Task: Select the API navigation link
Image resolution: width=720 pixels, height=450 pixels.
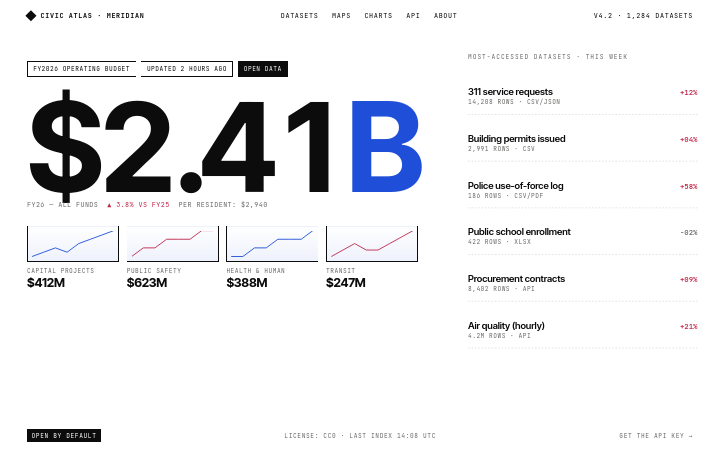Action: tap(413, 16)
